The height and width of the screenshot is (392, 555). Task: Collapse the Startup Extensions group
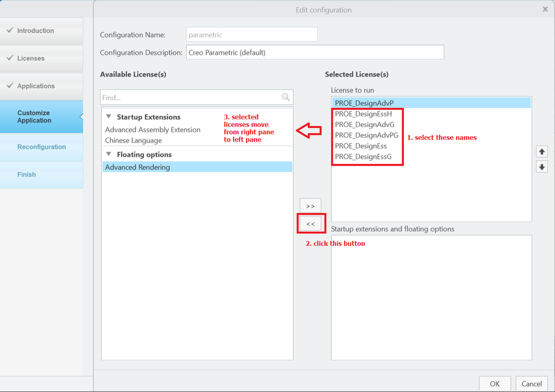click(x=109, y=117)
